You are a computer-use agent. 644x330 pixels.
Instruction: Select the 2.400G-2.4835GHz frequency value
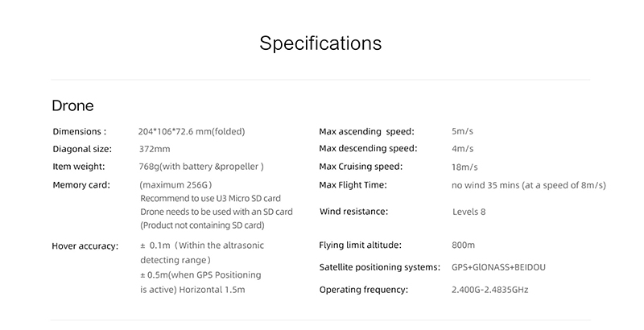[x=490, y=290]
